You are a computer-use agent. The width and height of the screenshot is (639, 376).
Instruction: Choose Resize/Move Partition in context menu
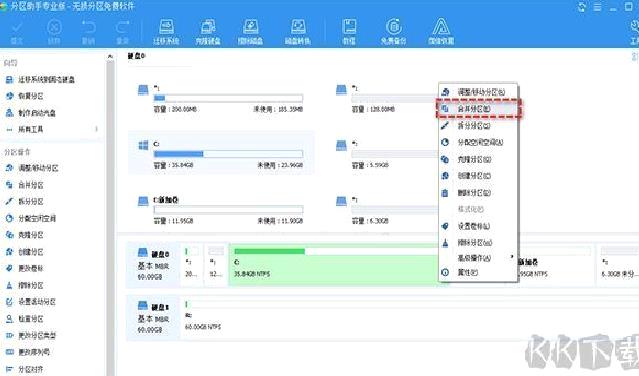[478, 92]
